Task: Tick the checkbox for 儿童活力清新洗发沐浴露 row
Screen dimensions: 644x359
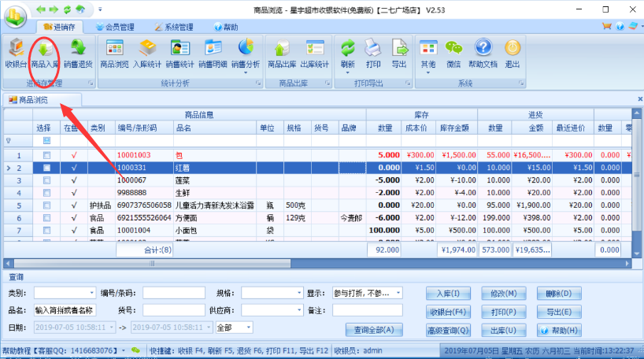Action: [x=46, y=205]
